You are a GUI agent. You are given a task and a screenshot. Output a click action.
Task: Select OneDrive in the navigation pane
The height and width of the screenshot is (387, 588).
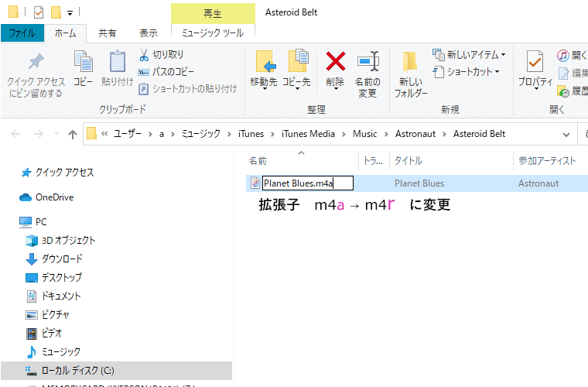click(x=47, y=197)
